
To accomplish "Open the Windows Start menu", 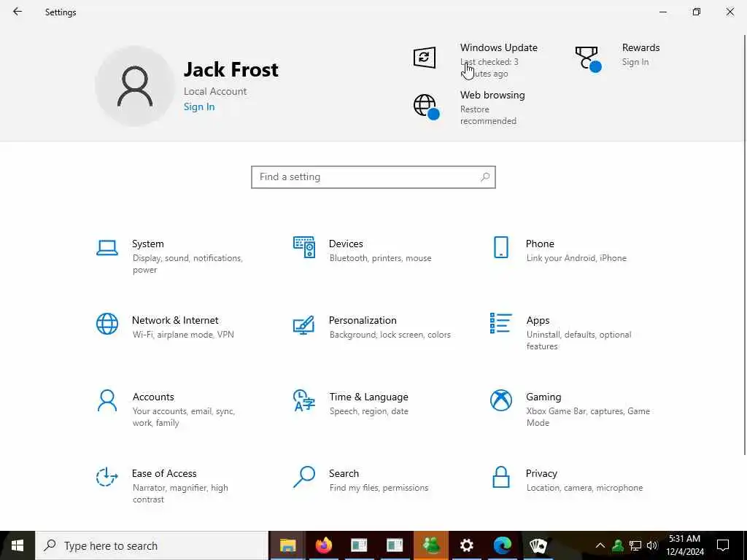I will pos(18,545).
